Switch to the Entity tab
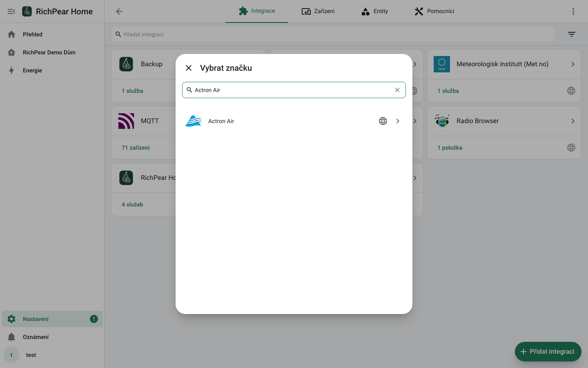 375,11
